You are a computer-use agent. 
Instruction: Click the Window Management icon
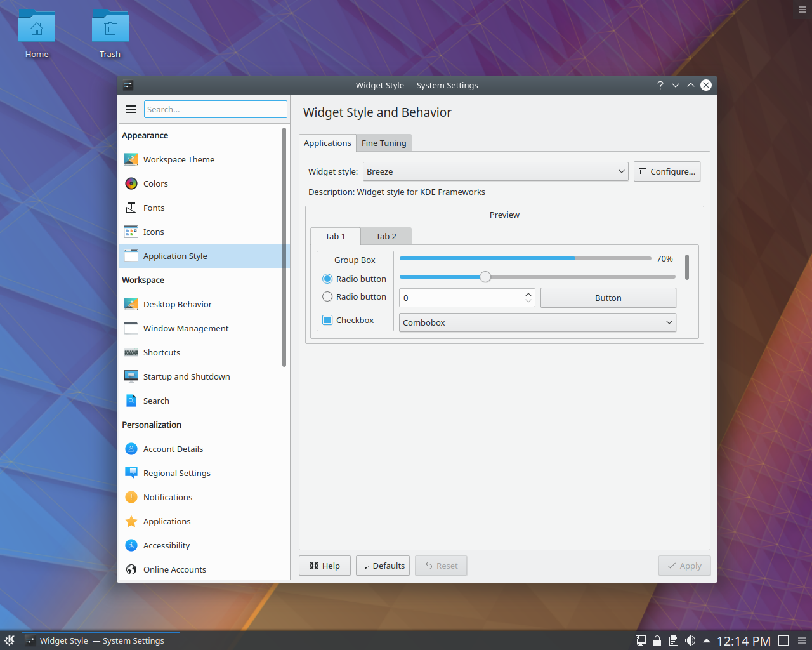(x=131, y=328)
